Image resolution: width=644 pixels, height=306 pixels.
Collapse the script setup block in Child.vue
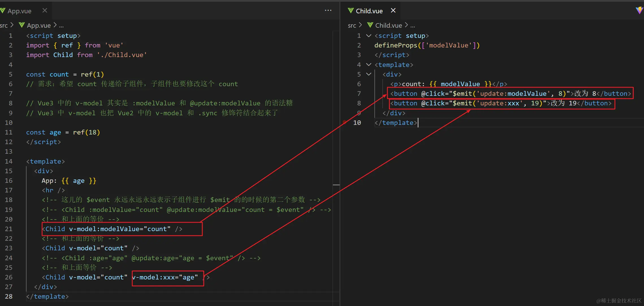coord(368,36)
